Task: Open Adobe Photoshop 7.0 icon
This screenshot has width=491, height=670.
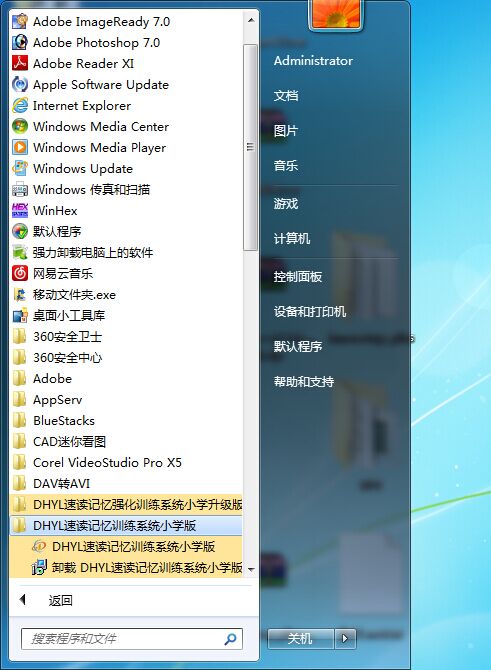Action: pyautogui.click(x=20, y=42)
